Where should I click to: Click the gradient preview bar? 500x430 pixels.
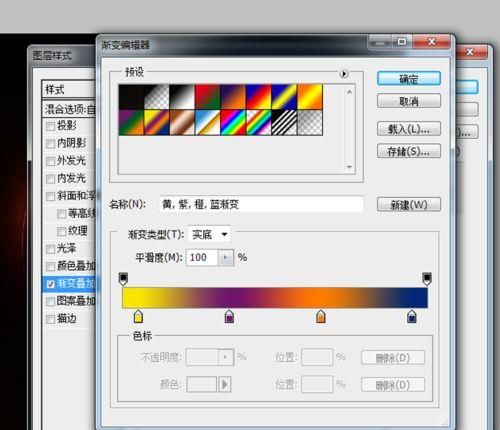275,297
